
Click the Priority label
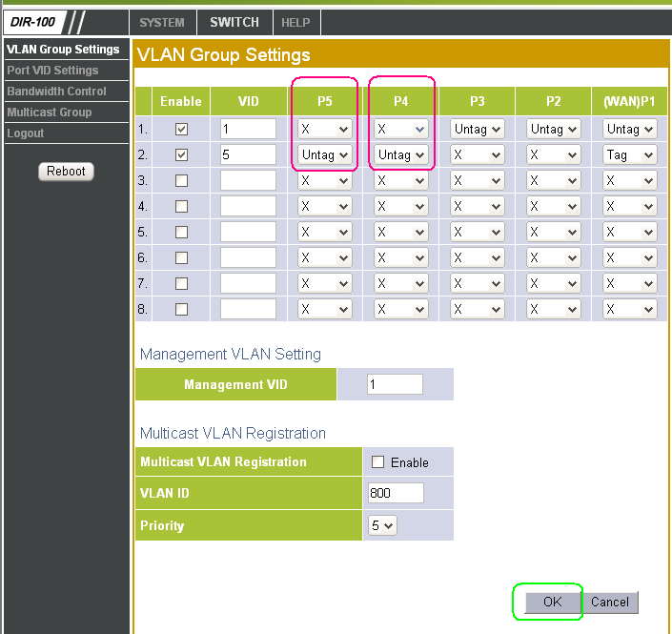(162, 525)
